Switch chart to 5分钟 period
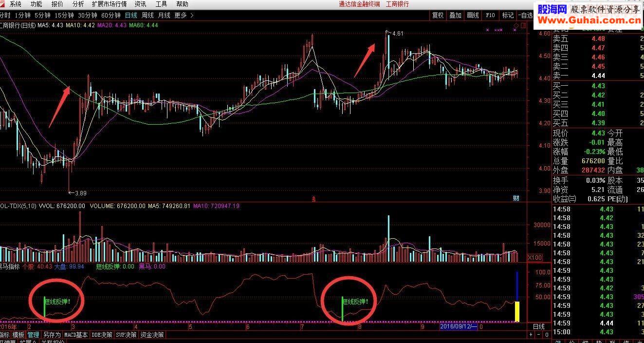This screenshot has width=644, height=343. tap(43, 15)
